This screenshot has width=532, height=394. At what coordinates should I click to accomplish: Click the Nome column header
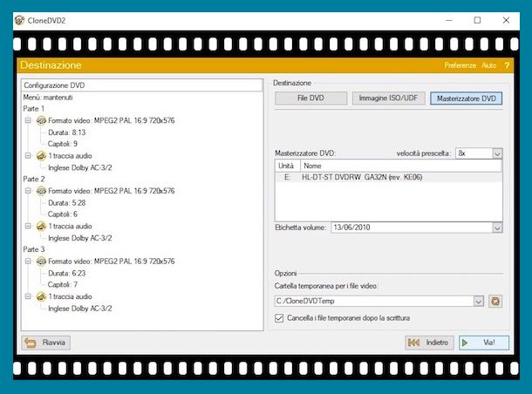click(400, 166)
